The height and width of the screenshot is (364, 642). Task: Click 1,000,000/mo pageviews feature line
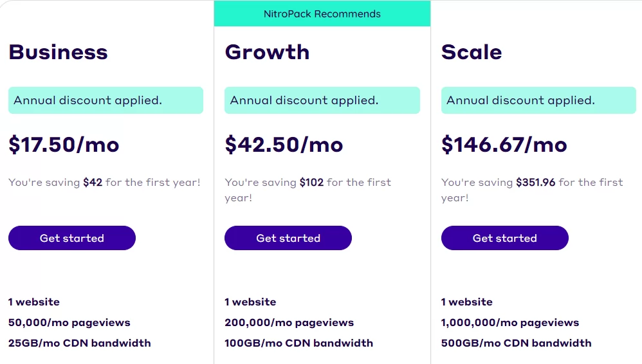[509, 323]
